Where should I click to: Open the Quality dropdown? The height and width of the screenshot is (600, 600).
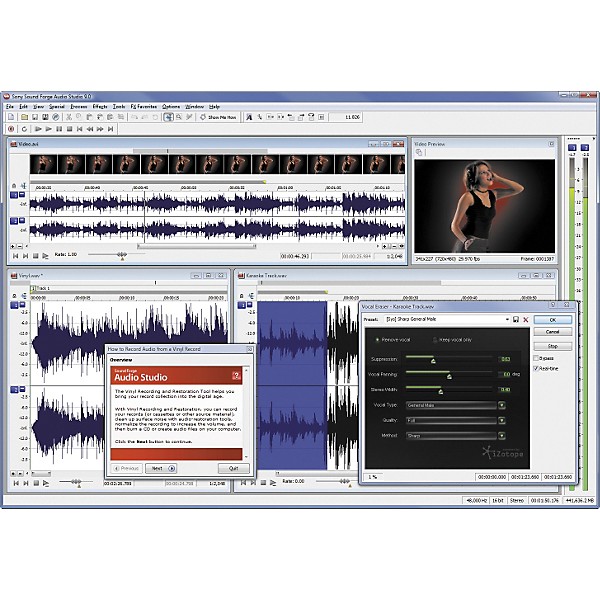coord(502,421)
